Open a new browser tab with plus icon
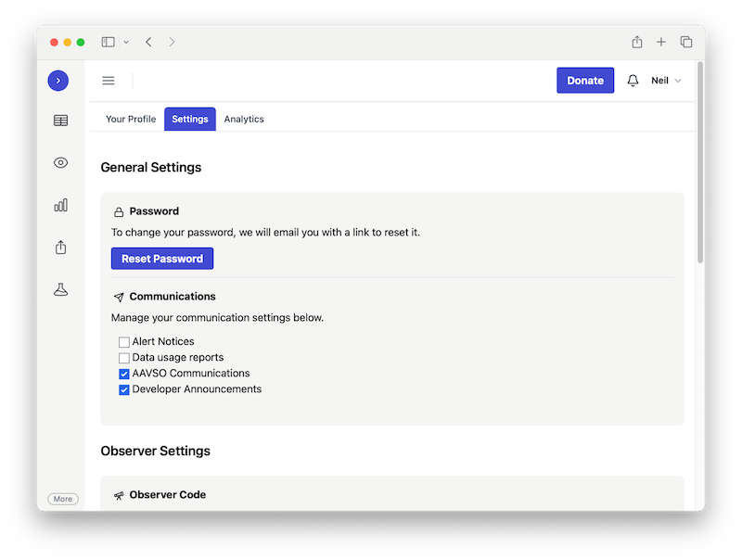 pyautogui.click(x=661, y=42)
